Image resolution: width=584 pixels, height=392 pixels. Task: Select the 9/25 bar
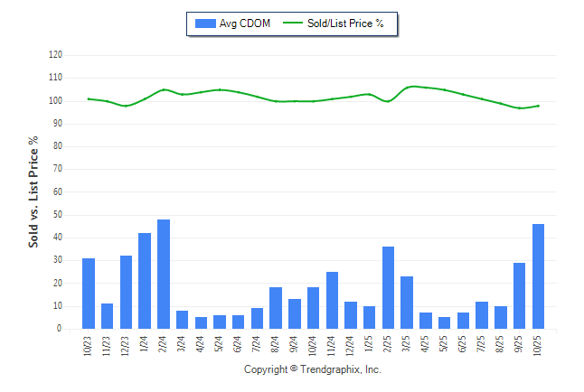pos(520,296)
